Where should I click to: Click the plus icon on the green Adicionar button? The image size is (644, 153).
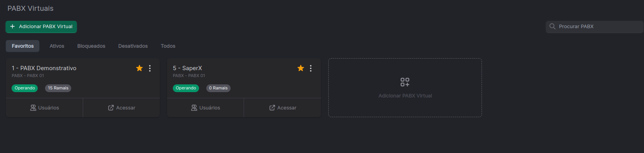pyautogui.click(x=13, y=27)
